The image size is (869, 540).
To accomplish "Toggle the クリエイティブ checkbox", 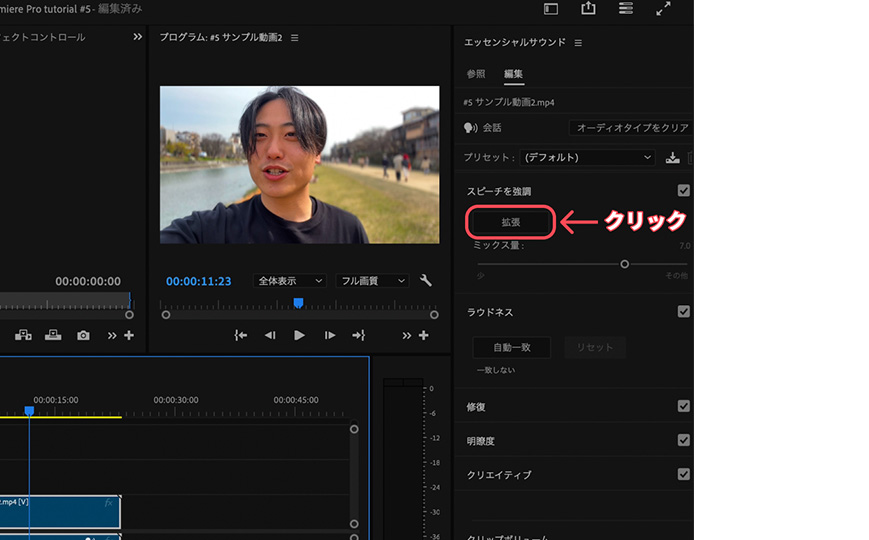I will point(683,474).
